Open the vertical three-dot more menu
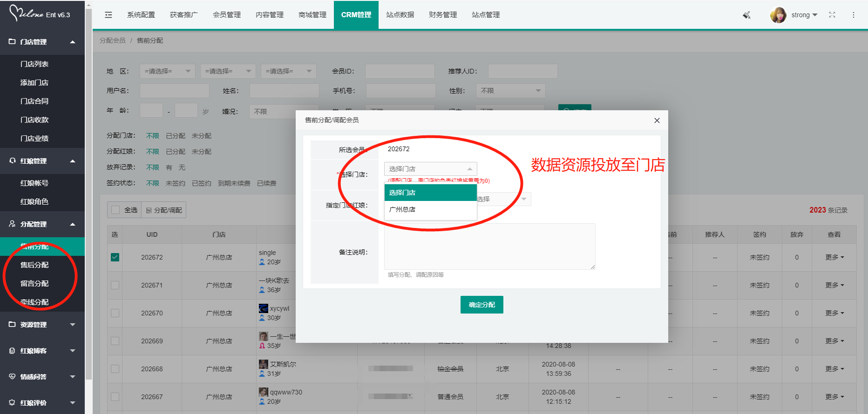868x414 pixels. coord(854,15)
